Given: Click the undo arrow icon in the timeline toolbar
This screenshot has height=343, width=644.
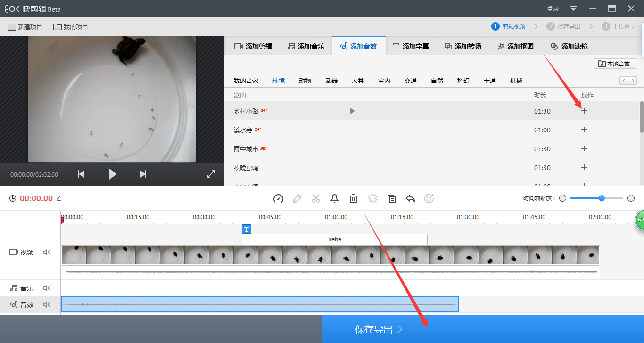Looking at the screenshot, I should pyautogui.click(x=410, y=198).
